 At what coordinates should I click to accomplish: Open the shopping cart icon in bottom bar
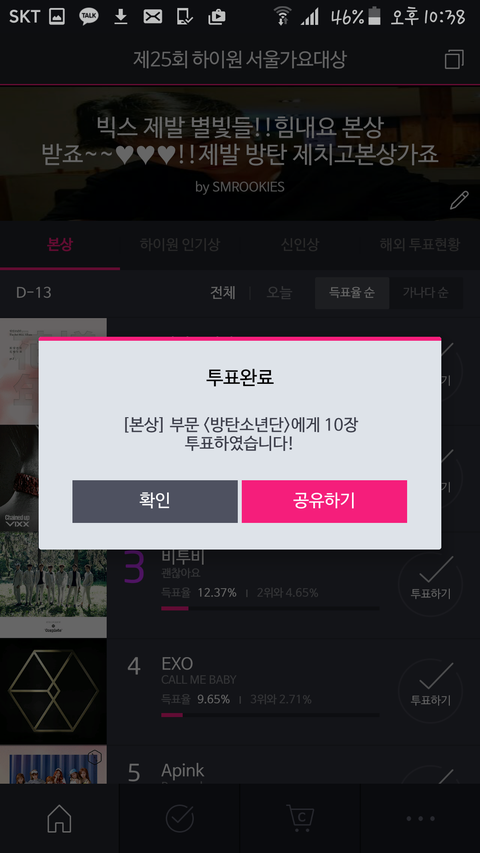pyautogui.click(x=300, y=818)
